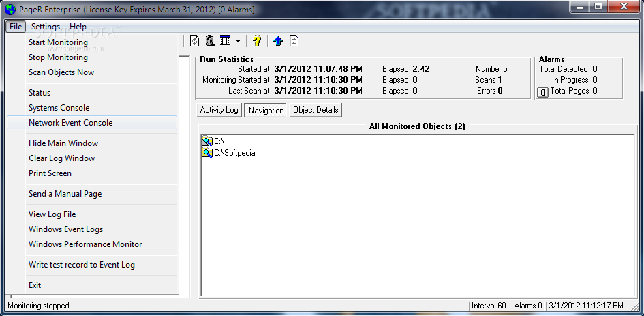The height and width of the screenshot is (316, 644).
Task: Select the C:\Softpedia folder icon
Action: (207, 153)
